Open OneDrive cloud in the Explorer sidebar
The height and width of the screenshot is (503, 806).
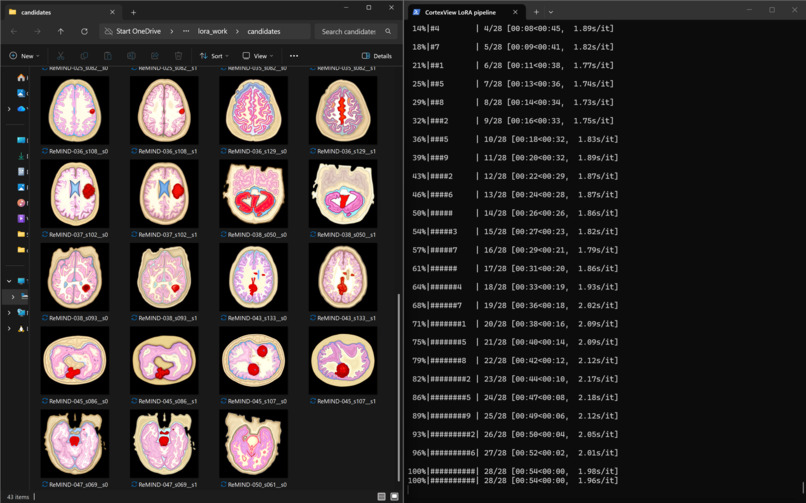point(21,108)
